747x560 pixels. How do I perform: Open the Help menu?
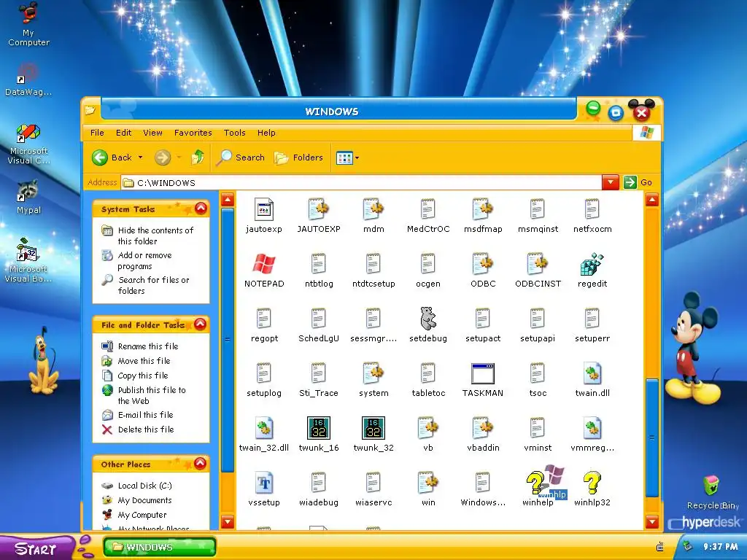tap(266, 133)
